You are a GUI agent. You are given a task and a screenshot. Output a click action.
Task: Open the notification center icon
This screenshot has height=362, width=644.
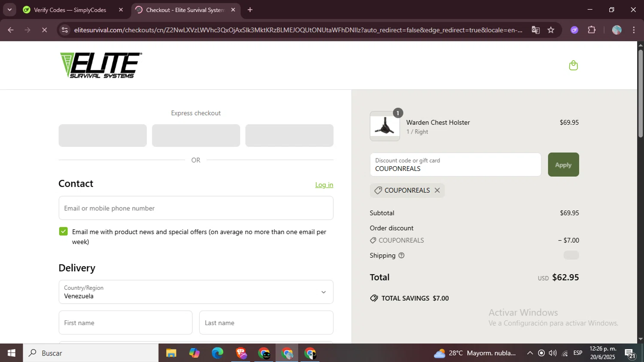point(630,354)
